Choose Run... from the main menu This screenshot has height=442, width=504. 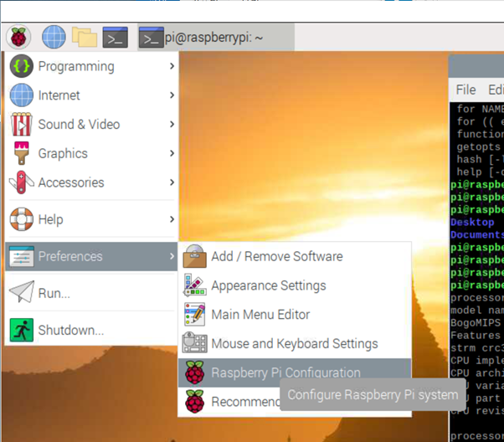coord(91,293)
